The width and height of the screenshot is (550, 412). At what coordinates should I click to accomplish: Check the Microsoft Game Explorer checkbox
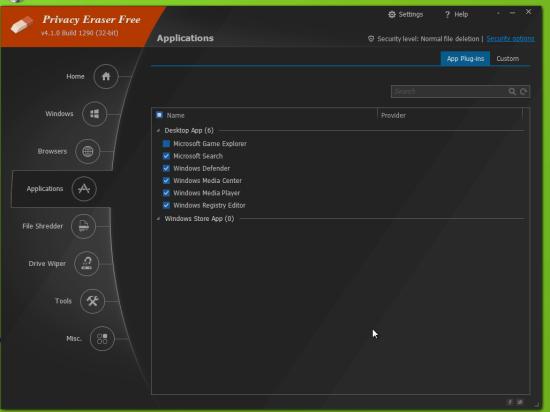[166, 143]
